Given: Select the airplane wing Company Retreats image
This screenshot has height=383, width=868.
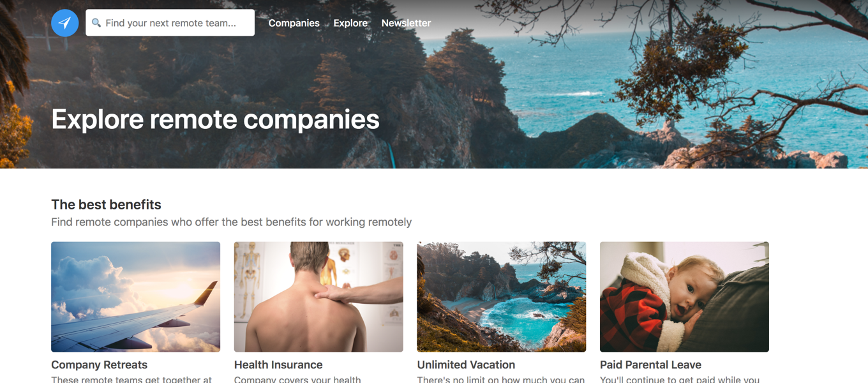Looking at the screenshot, I should (135, 297).
